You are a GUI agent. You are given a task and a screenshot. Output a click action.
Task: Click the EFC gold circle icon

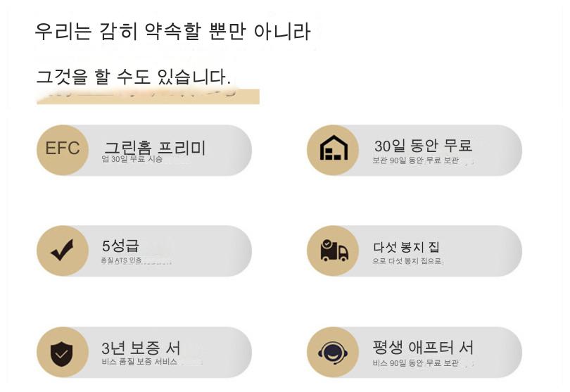point(63,150)
